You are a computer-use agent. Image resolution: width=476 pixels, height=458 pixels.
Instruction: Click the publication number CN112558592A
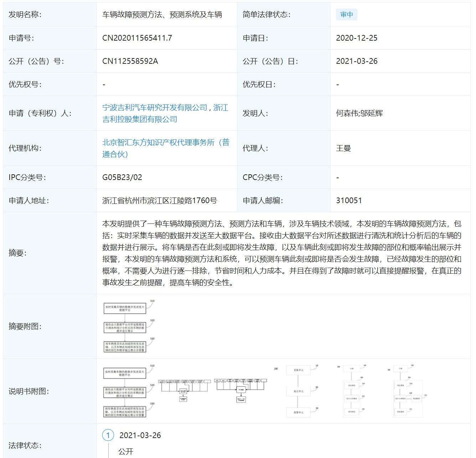130,61
